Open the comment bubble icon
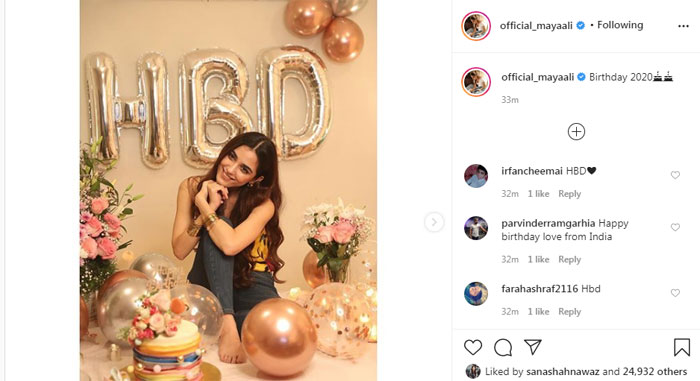Viewport: 700px width, 381px height. click(503, 347)
